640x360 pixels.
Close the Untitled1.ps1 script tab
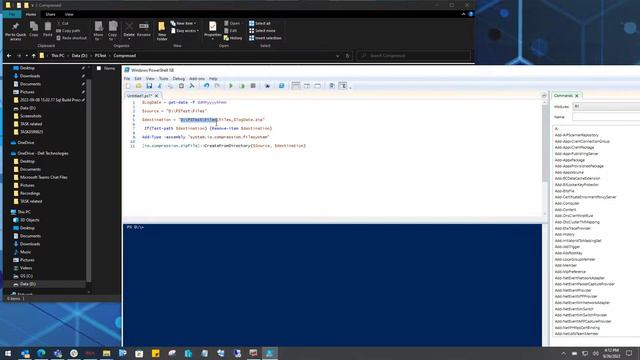coord(156,96)
